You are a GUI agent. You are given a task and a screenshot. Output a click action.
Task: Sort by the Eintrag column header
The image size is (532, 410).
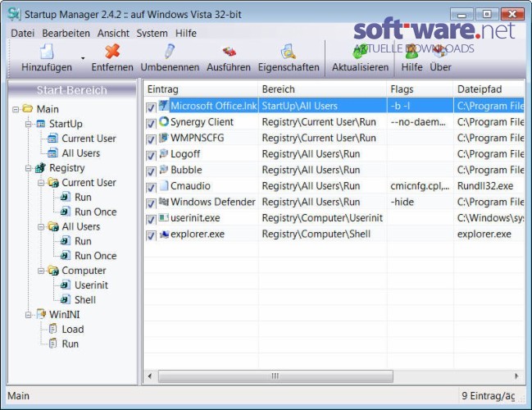pyautogui.click(x=201, y=89)
